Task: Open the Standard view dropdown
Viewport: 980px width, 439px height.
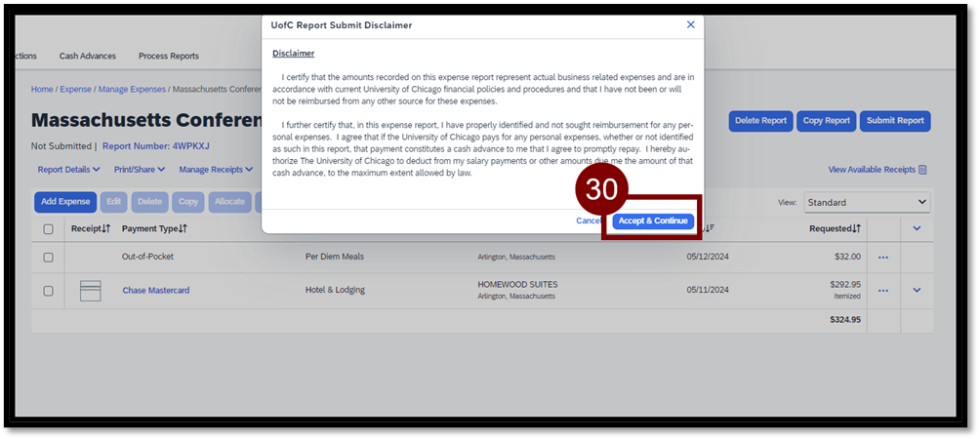Action: click(866, 202)
